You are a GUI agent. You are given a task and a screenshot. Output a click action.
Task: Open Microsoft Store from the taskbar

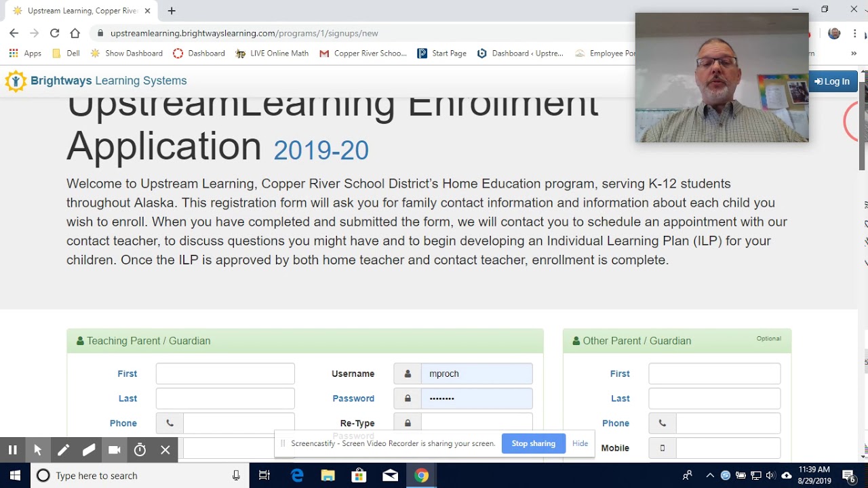(359, 476)
